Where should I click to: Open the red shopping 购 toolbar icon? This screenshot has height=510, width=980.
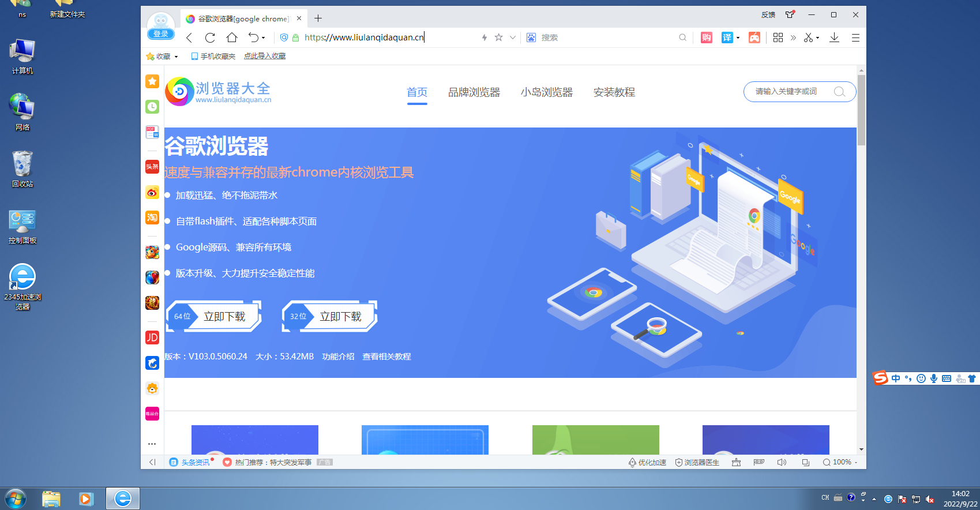(707, 37)
